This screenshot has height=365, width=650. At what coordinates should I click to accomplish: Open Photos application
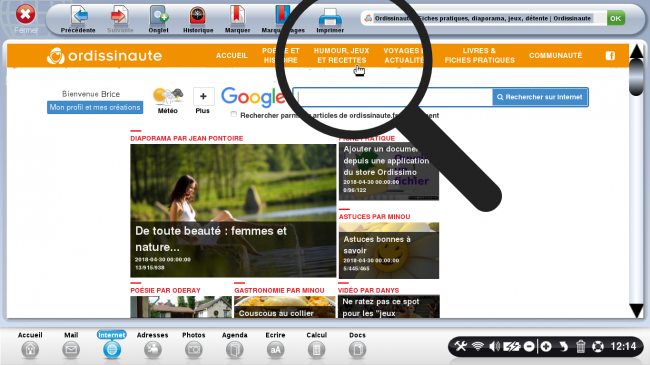tap(194, 345)
